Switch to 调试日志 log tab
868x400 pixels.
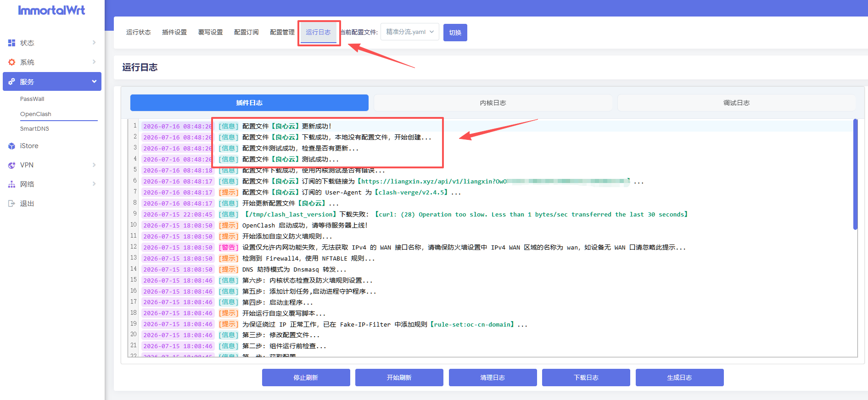[737, 103]
